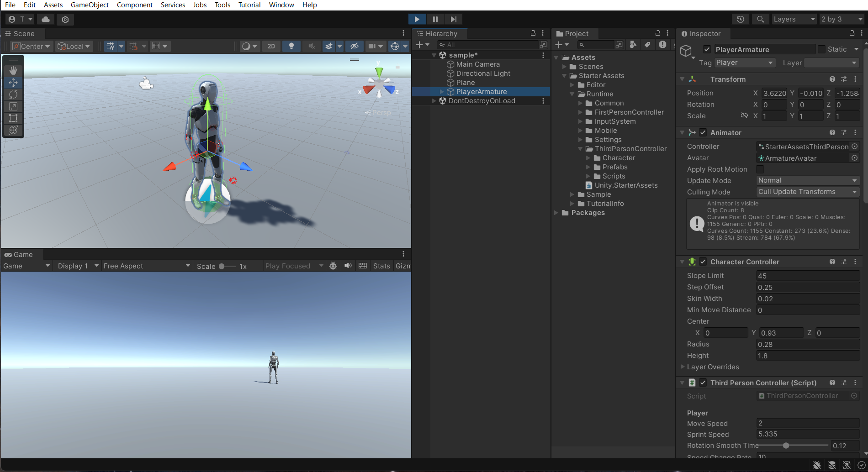Open the Undo History icon
The width and height of the screenshot is (868, 472).
click(740, 19)
